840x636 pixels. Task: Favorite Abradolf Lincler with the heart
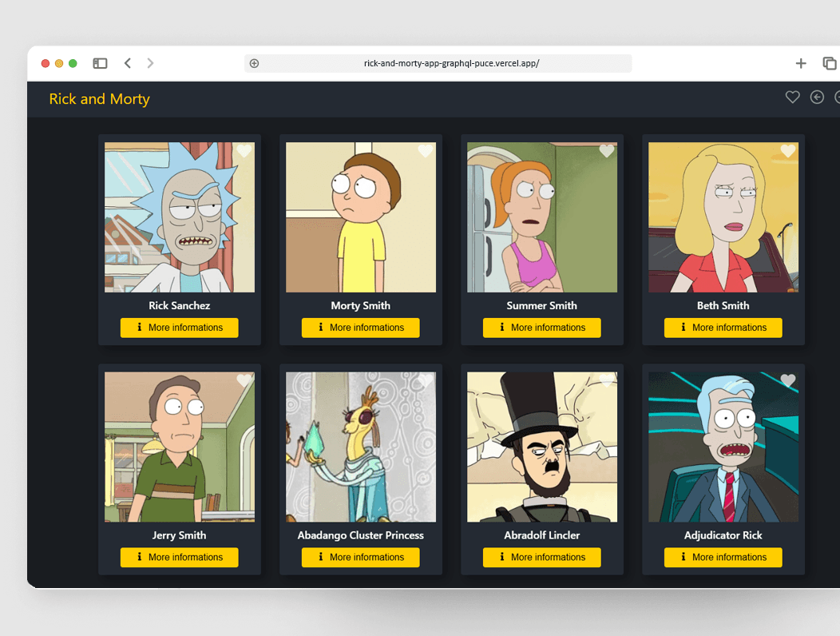pos(606,381)
